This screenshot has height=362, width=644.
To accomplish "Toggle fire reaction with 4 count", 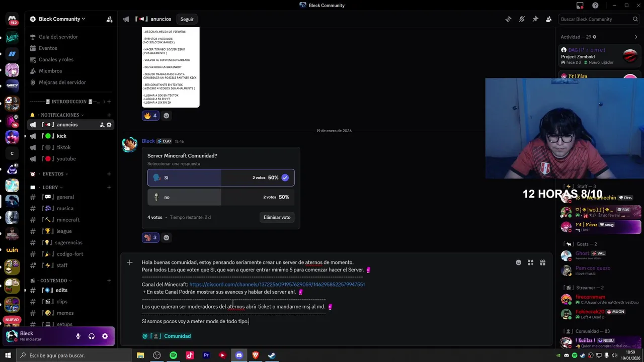I will pos(150,116).
